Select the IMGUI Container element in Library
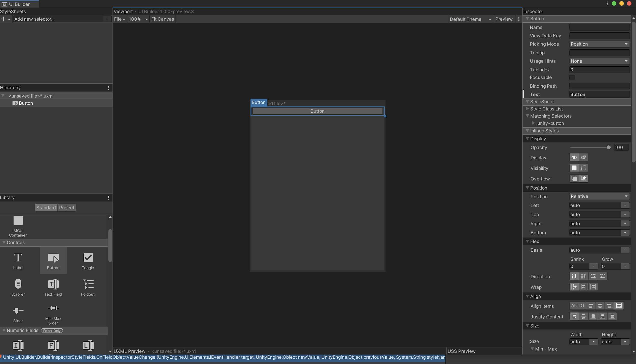The height and width of the screenshot is (364, 636). coord(18,226)
